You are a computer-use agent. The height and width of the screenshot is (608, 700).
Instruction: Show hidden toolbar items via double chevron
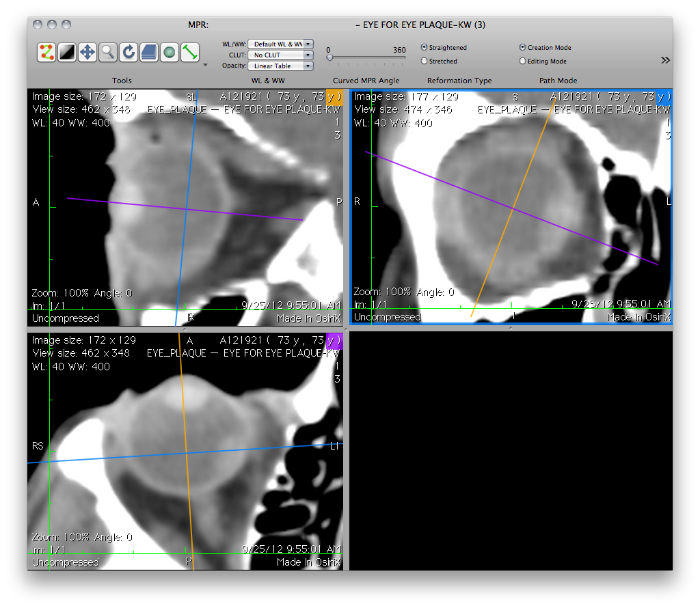pos(665,60)
